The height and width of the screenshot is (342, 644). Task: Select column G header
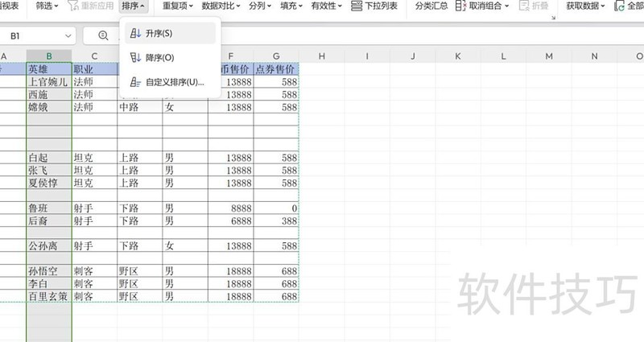[276, 56]
